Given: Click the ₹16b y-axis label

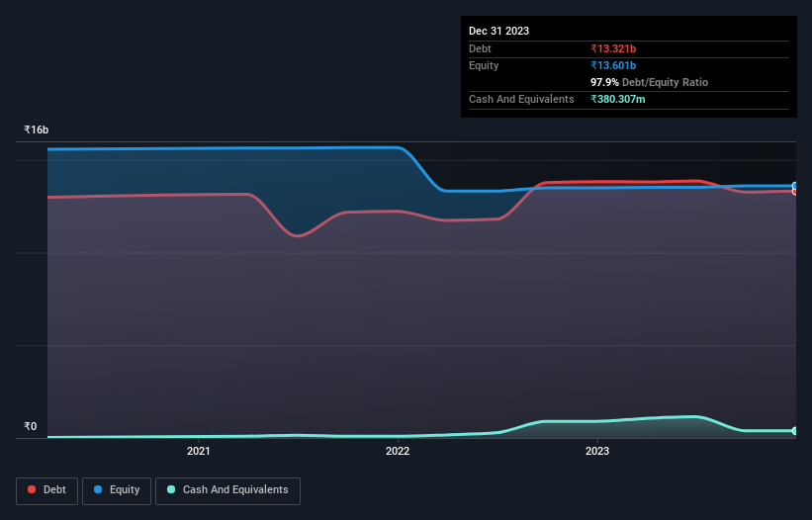Looking at the screenshot, I should [36, 130].
